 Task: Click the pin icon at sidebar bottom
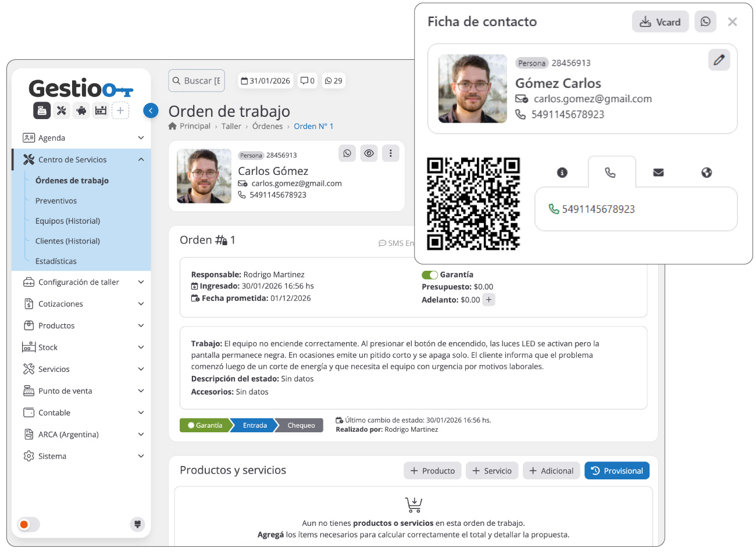tap(137, 524)
